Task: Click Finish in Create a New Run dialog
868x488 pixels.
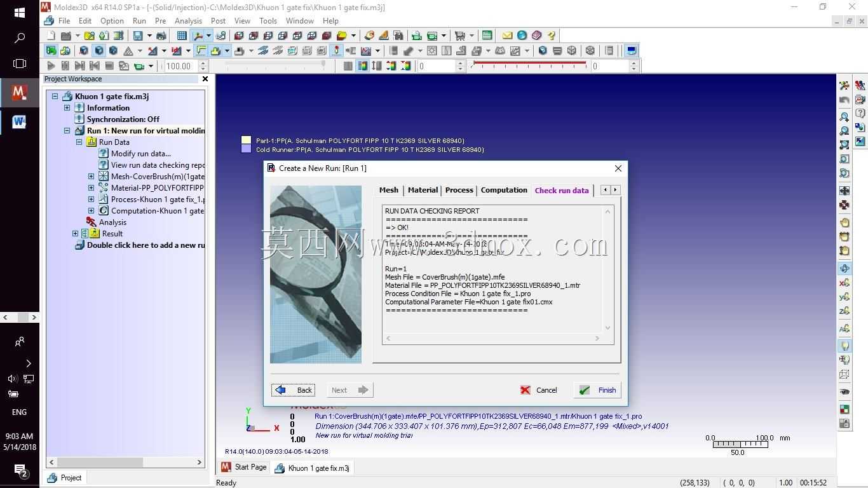Action: coord(599,390)
